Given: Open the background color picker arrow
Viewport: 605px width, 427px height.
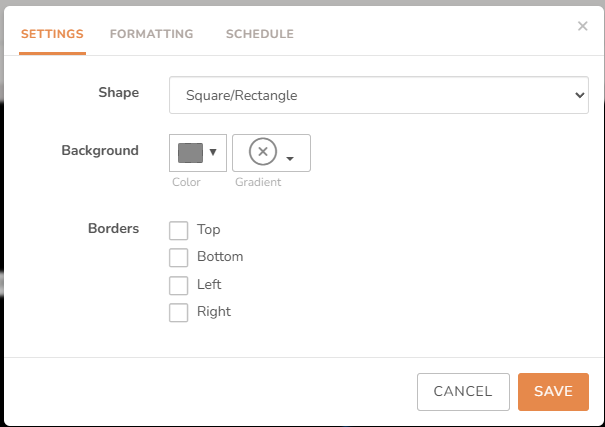Looking at the screenshot, I should coord(213,152).
